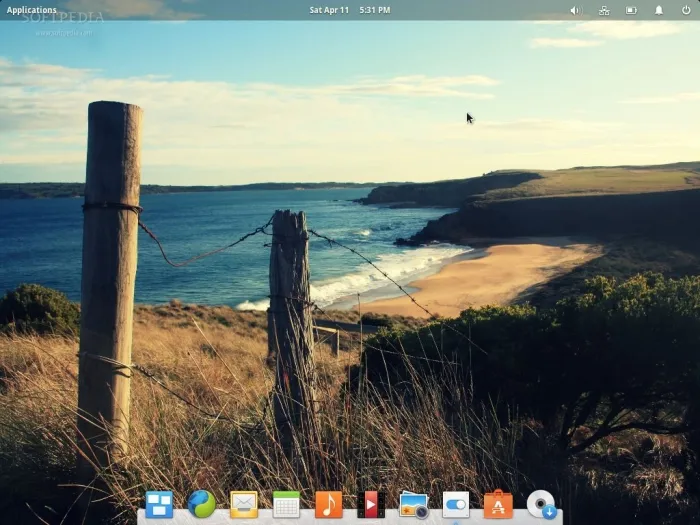Open the network indicator in the panel

click(603, 10)
